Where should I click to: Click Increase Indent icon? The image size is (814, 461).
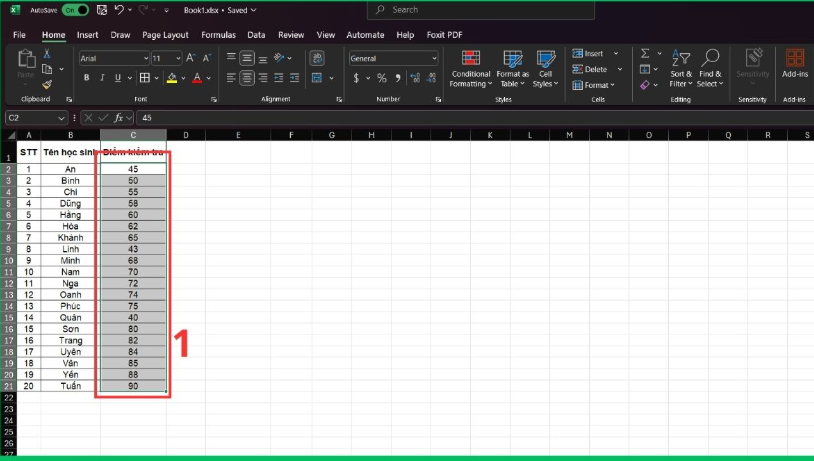click(x=294, y=78)
